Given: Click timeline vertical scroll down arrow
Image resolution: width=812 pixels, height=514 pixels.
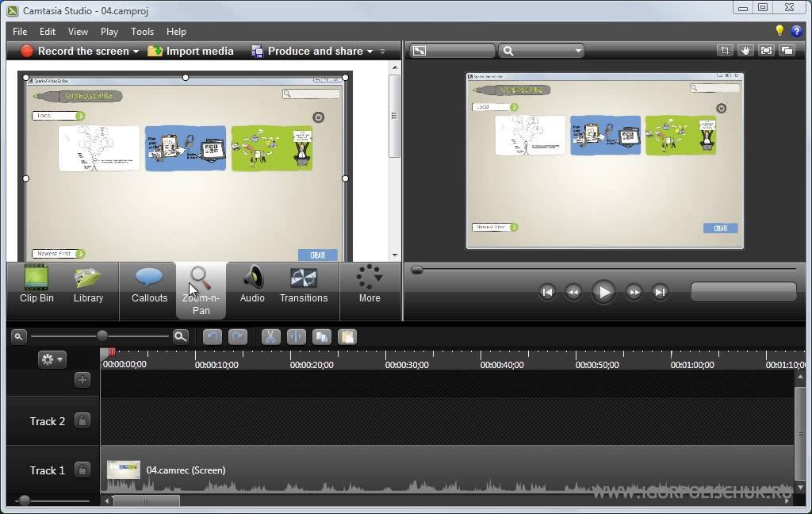Looking at the screenshot, I should pos(801,487).
